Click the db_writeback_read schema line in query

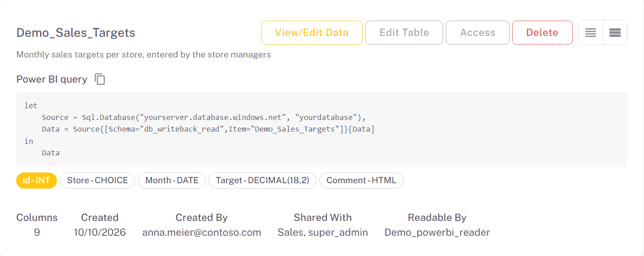tap(208, 129)
